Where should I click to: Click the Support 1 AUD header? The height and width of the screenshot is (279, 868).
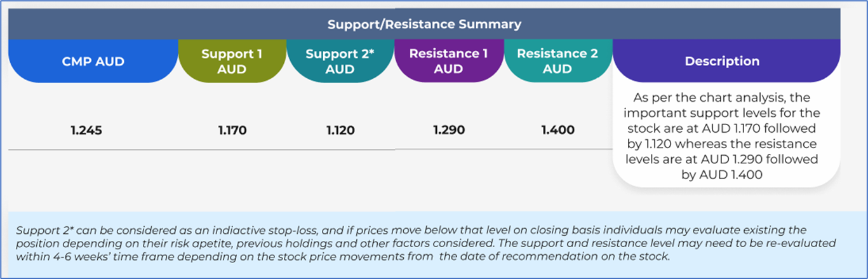[x=232, y=62]
